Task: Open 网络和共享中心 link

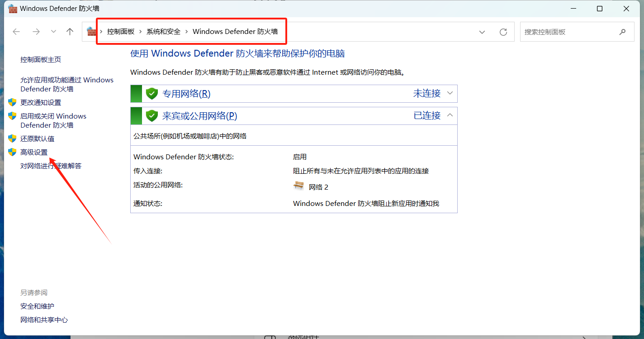Action: click(x=44, y=320)
